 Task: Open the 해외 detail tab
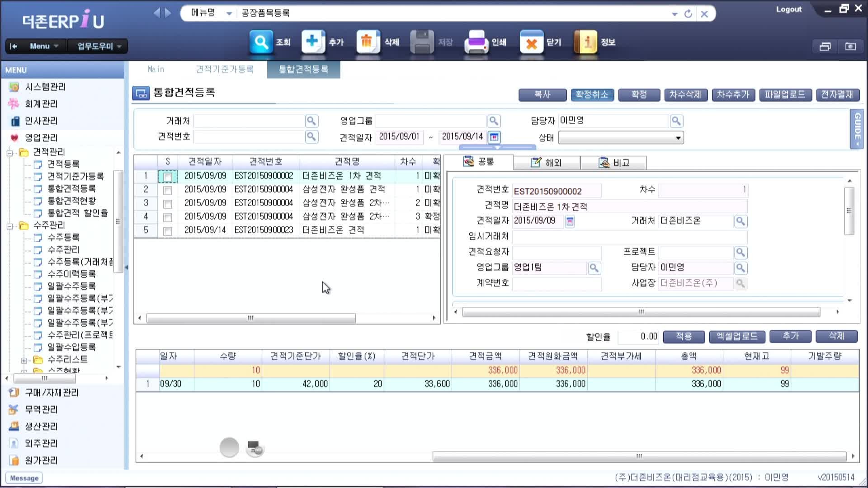coord(546,163)
